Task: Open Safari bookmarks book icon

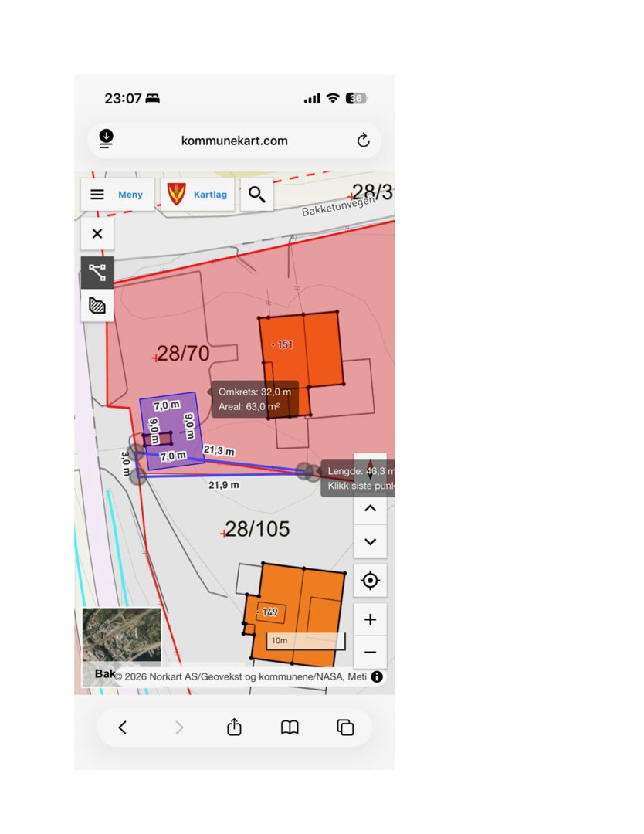Action: click(x=290, y=727)
